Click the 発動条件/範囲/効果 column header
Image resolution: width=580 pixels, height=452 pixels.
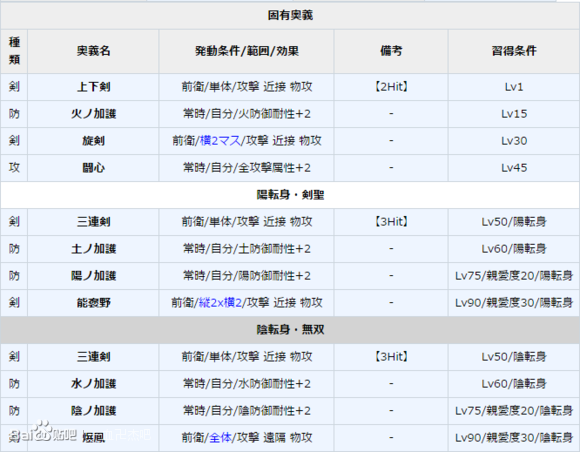coord(246,51)
